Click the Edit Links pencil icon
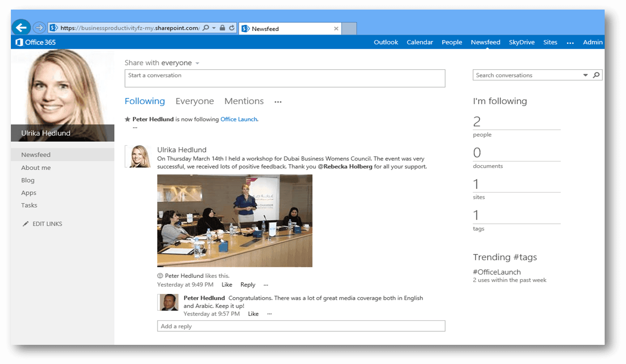Image resolution: width=626 pixels, height=364 pixels. point(25,223)
